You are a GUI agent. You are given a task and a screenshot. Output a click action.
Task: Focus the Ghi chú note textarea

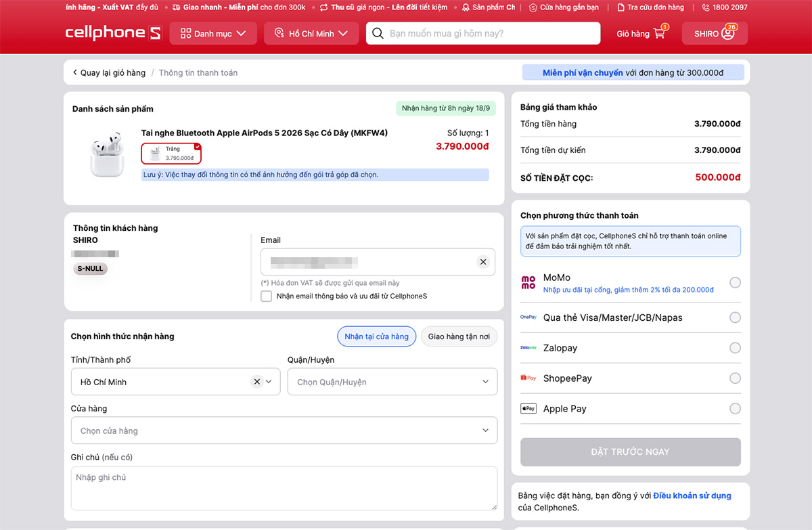pyautogui.click(x=284, y=488)
